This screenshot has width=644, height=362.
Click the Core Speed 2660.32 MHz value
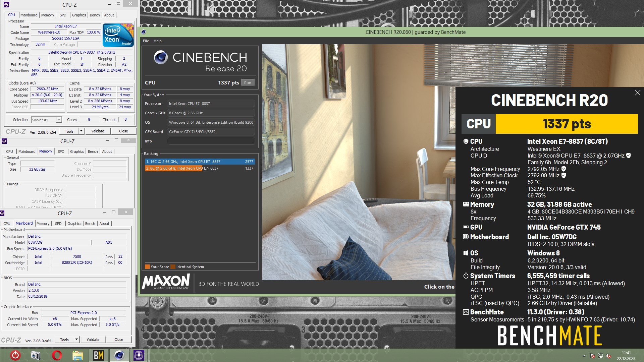tap(47, 89)
